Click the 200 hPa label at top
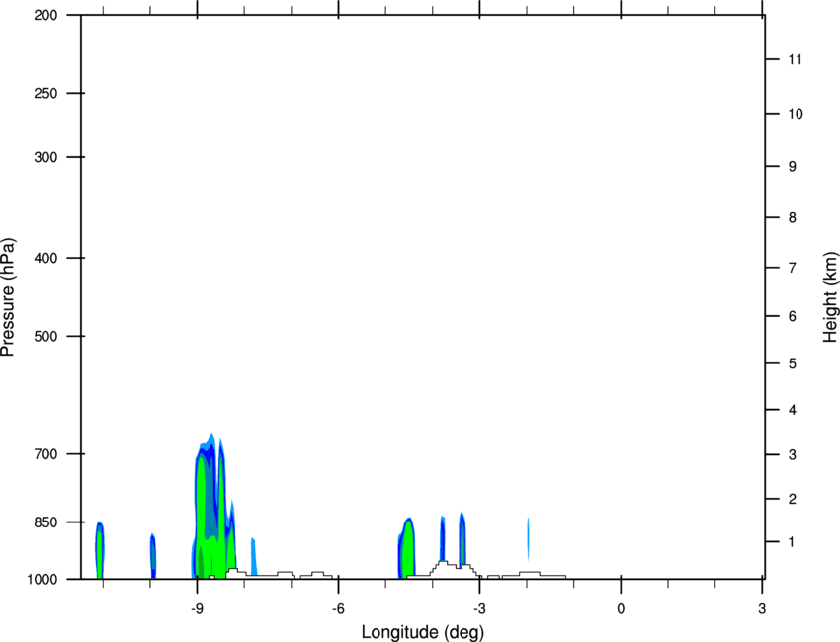Image resolution: width=840 pixels, height=642 pixels. (45, 15)
